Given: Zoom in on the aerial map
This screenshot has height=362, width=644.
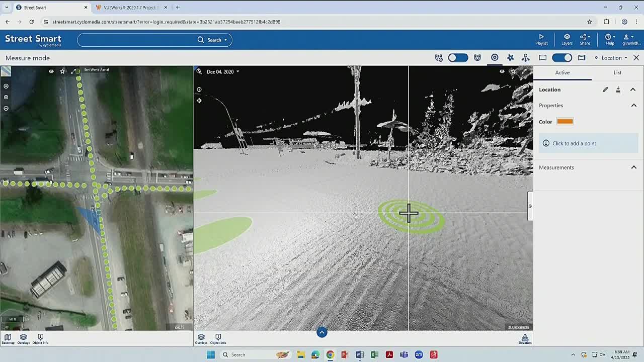Looking at the screenshot, I should click(6, 86).
